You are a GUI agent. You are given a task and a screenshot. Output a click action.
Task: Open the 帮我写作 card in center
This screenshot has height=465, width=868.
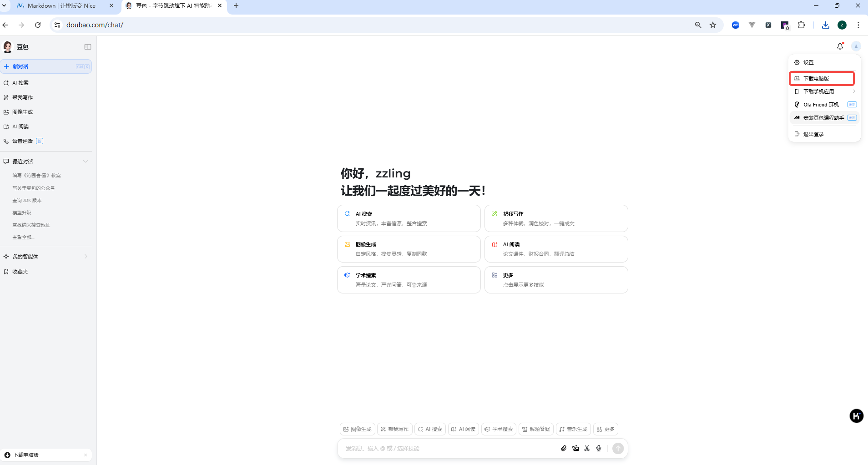pos(556,218)
